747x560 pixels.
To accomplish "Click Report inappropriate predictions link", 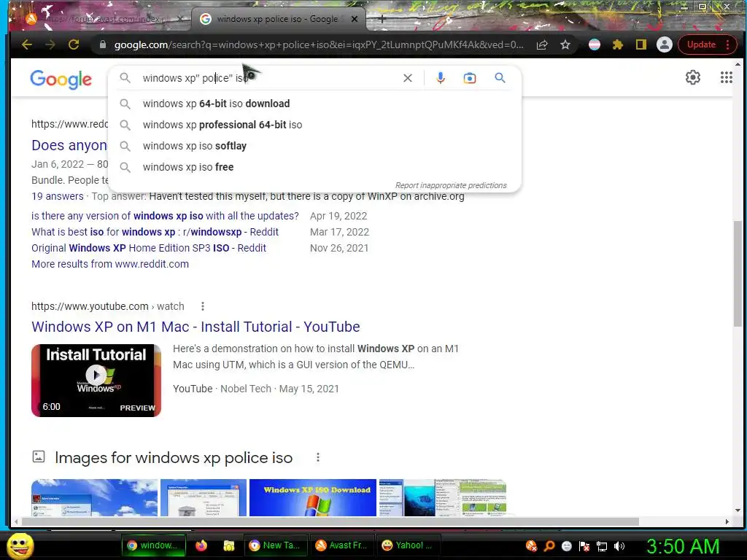I will pyautogui.click(x=451, y=185).
